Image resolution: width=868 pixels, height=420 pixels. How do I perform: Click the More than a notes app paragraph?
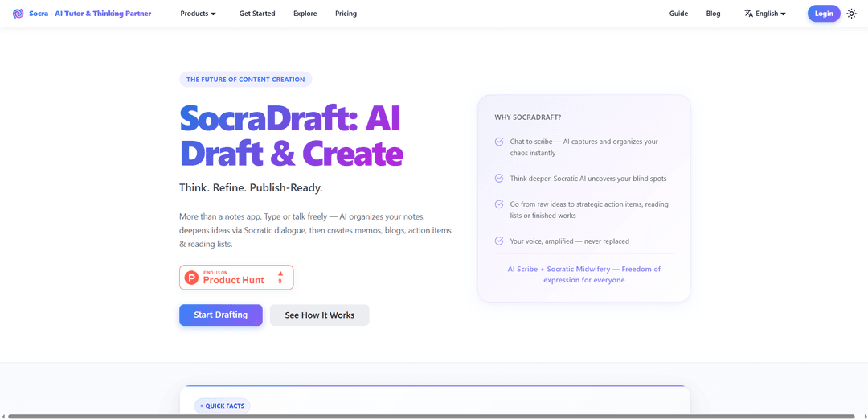[316, 229]
